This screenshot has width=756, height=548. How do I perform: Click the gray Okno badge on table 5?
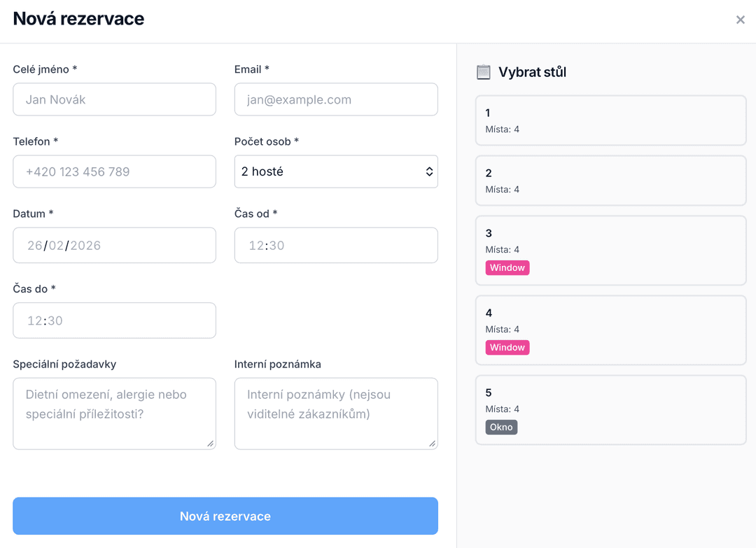(x=501, y=428)
